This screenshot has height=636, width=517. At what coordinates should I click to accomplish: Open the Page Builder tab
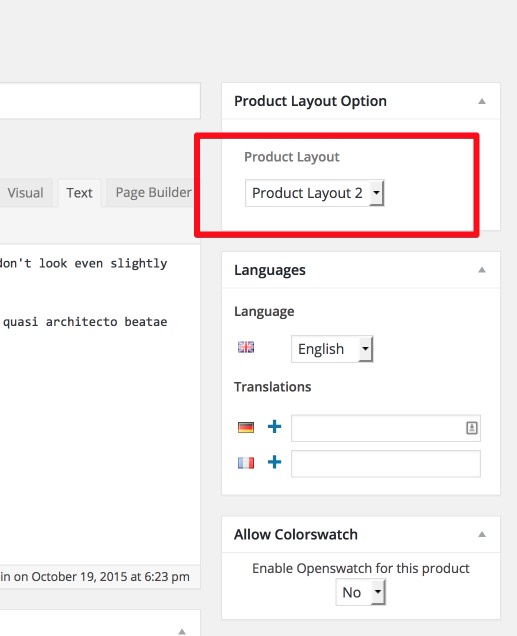pos(153,193)
